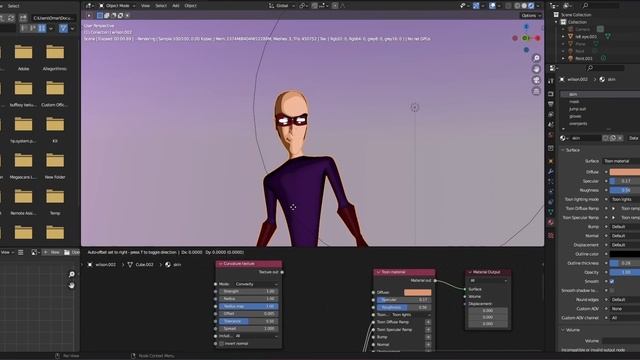The width and height of the screenshot is (640, 360).
Task: Open the Material Output target All dropdown
Action: tap(488, 281)
